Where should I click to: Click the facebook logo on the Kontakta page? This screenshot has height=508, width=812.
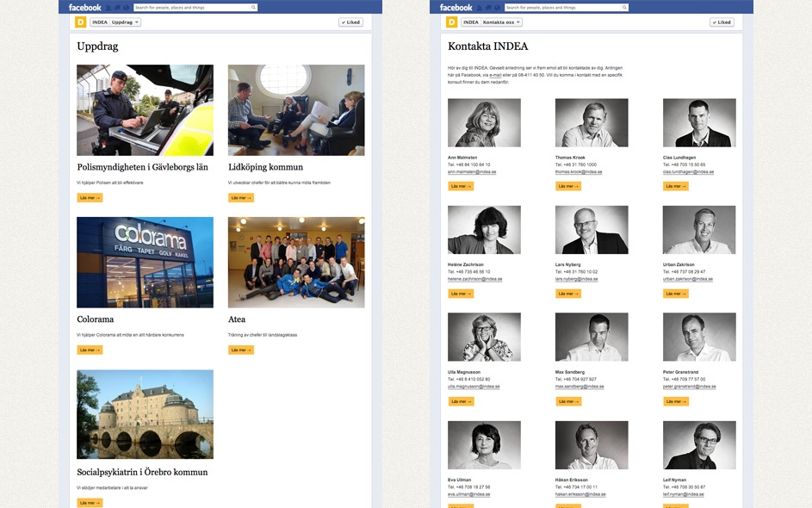click(456, 7)
